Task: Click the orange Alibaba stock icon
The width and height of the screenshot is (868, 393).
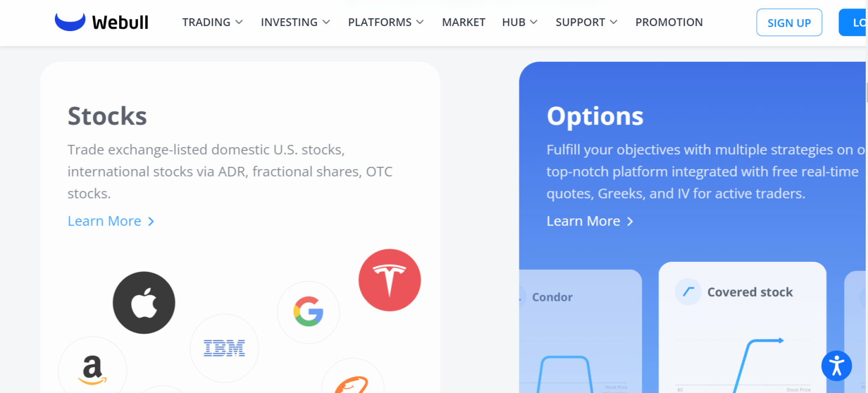Action: pos(353,381)
